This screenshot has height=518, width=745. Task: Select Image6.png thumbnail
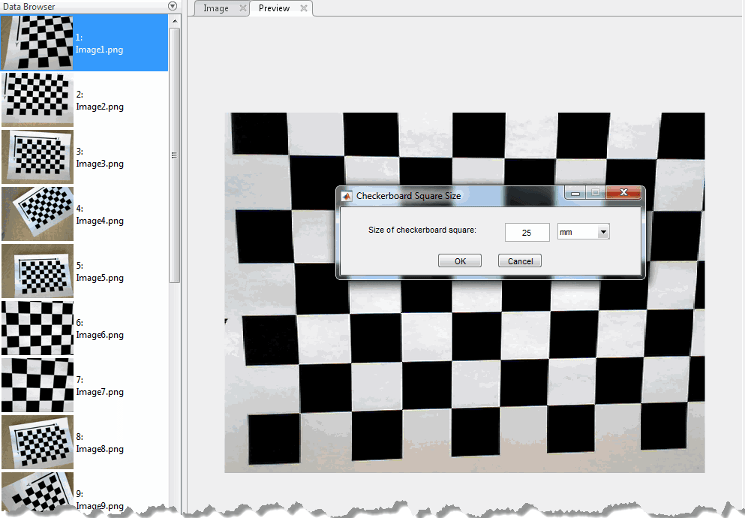tap(37, 328)
